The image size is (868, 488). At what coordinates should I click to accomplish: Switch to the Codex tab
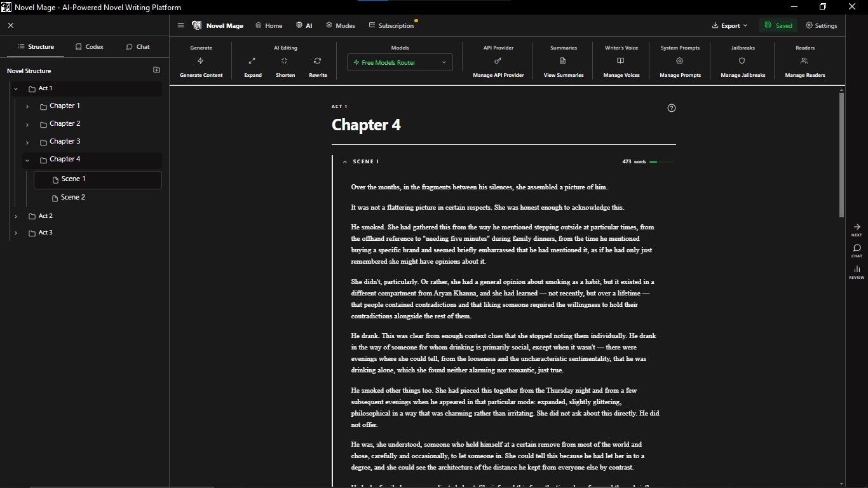click(x=89, y=46)
